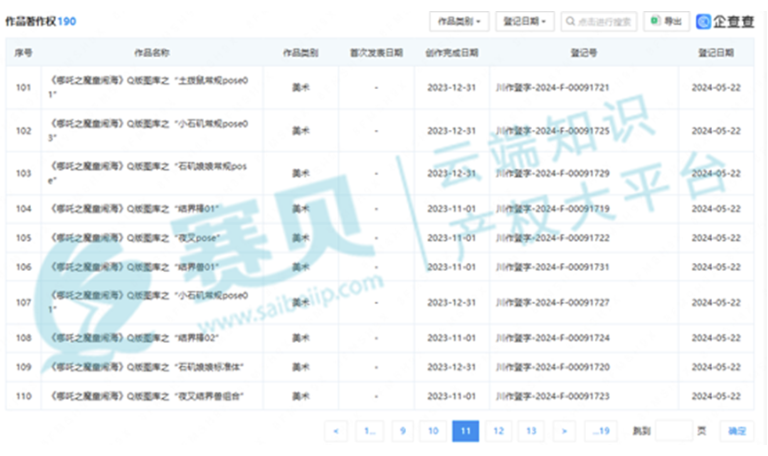Click the page number jump input field
768x456 pixels.
[x=673, y=431]
